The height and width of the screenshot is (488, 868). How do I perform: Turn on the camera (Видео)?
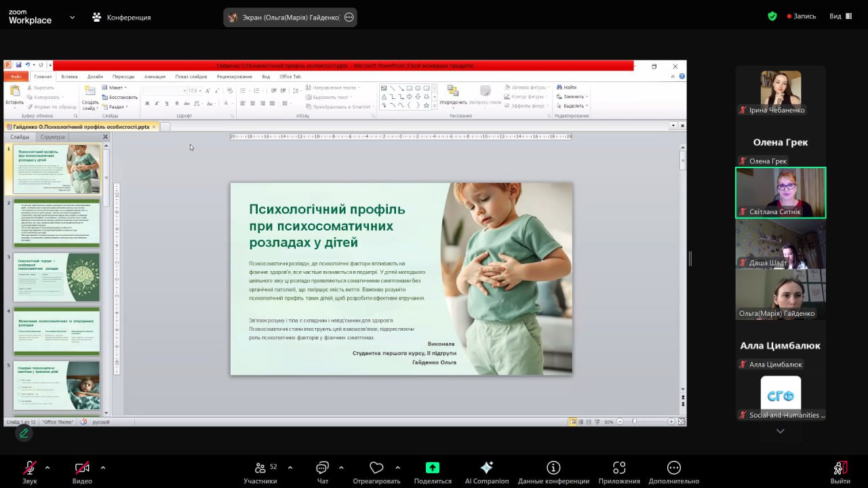[82, 468]
